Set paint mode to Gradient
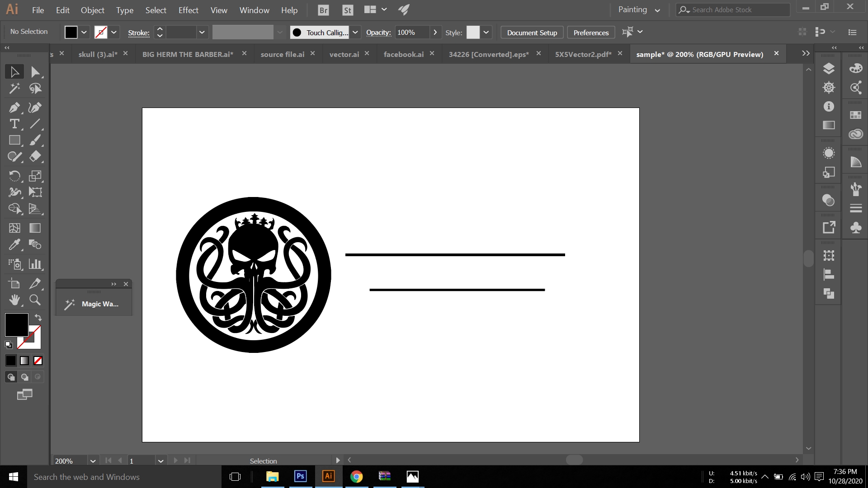This screenshot has height=488, width=868. pos(24,361)
